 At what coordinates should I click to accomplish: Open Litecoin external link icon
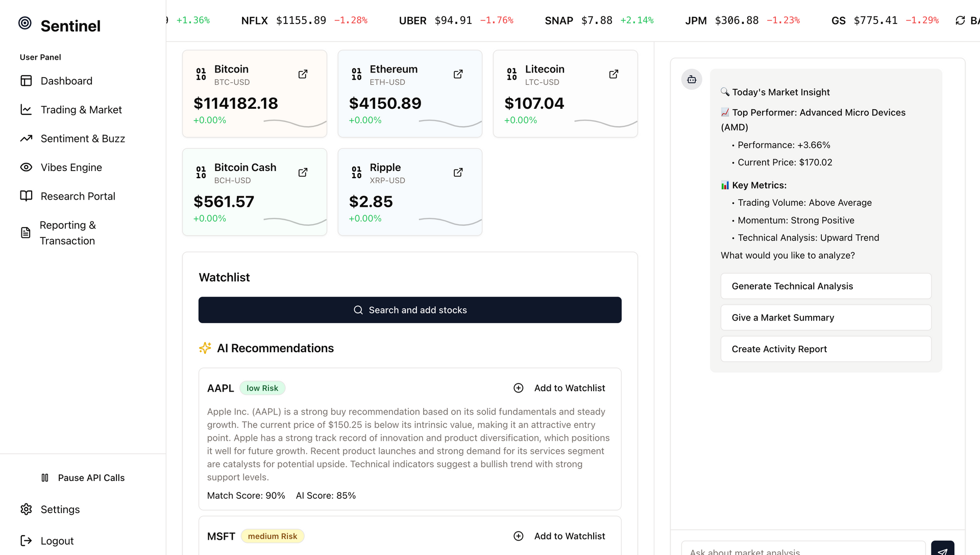point(614,74)
